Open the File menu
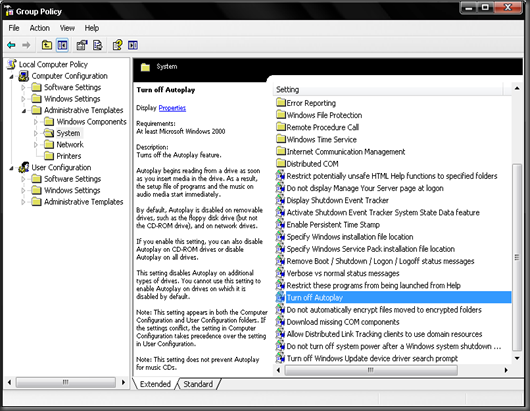This screenshot has width=530, height=411. [14, 28]
